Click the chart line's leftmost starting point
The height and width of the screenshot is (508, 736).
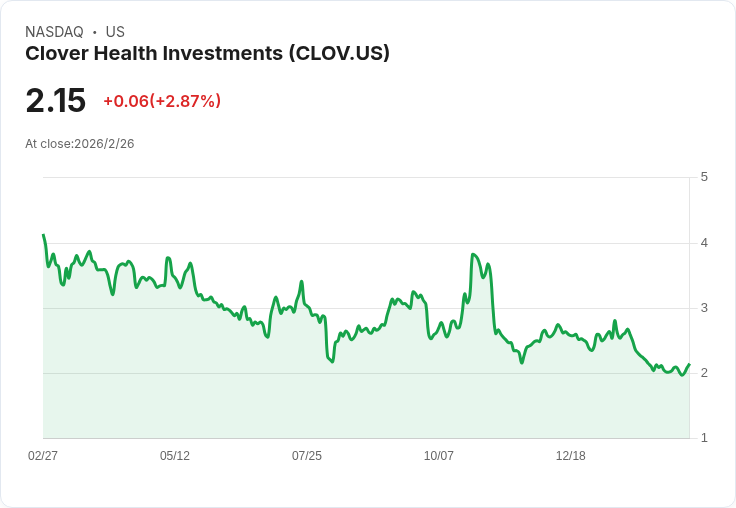[43, 235]
